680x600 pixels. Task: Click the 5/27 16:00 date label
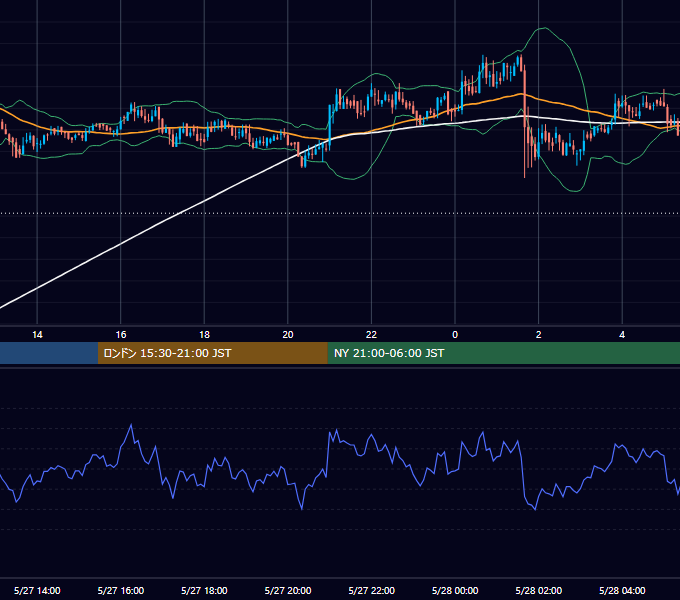coord(121,590)
